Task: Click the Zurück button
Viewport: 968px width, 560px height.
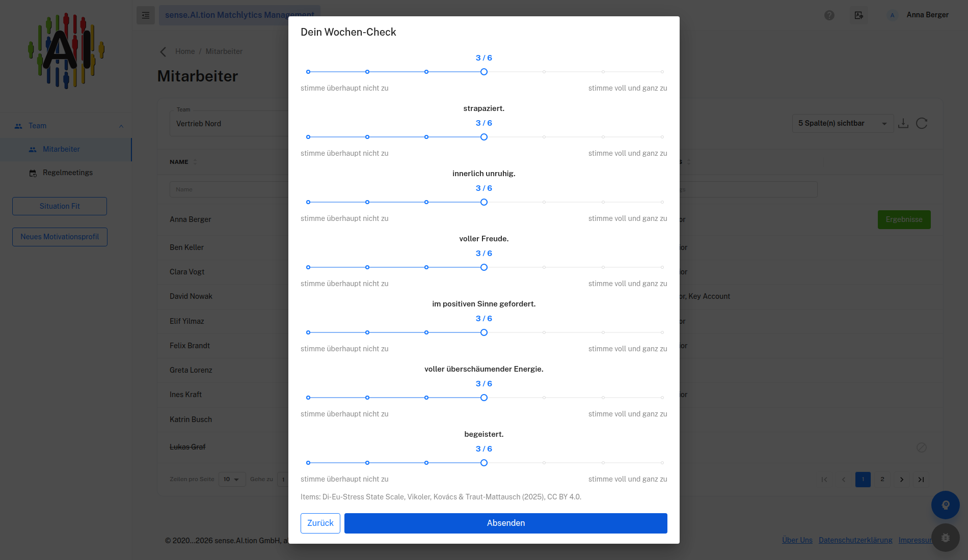Action: click(x=320, y=523)
